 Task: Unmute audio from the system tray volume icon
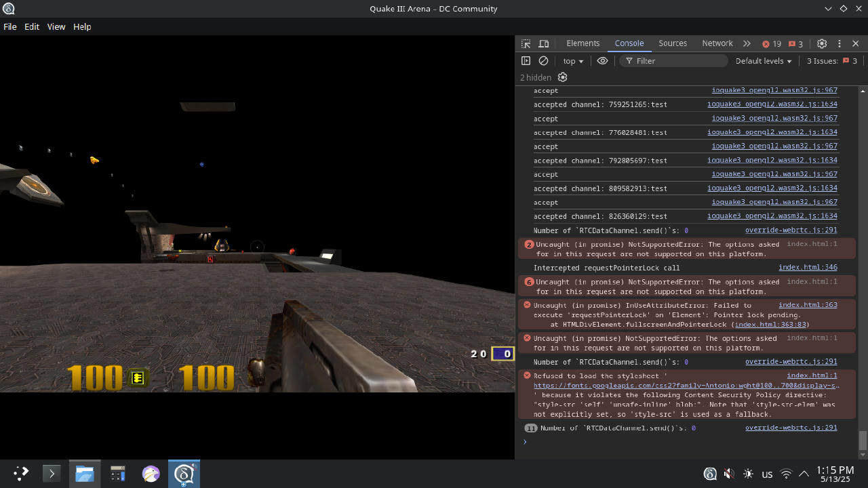pyautogui.click(x=729, y=474)
